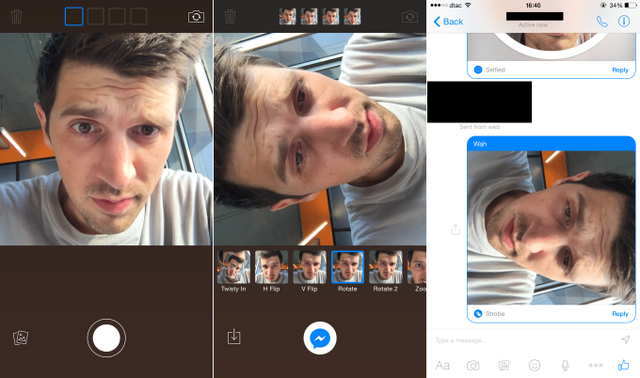Tap the Type a message field

[x=524, y=340]
